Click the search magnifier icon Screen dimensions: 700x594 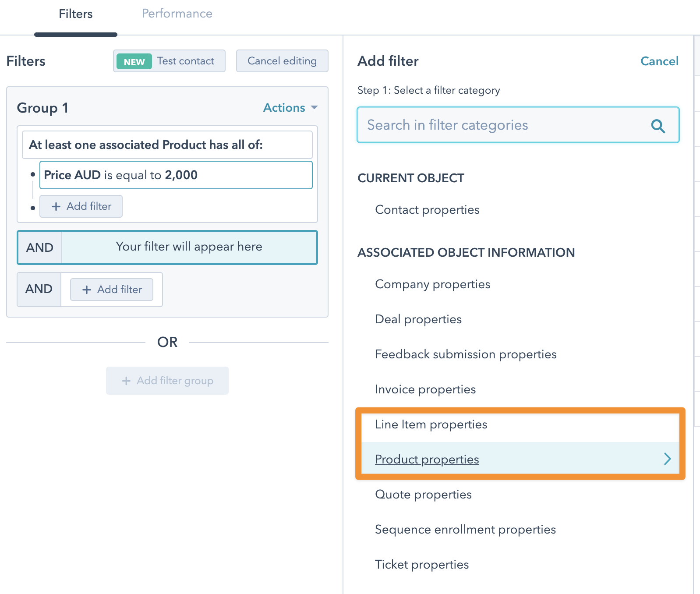coord(658,126)
